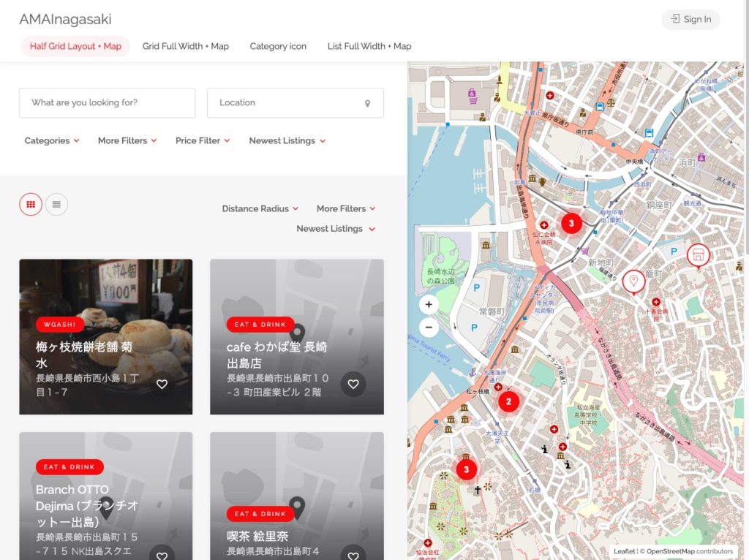Click EAT & DRINK tag on 喫茶 絵里奈
Viewport: 749px width, 560px height.
(260, 514)
